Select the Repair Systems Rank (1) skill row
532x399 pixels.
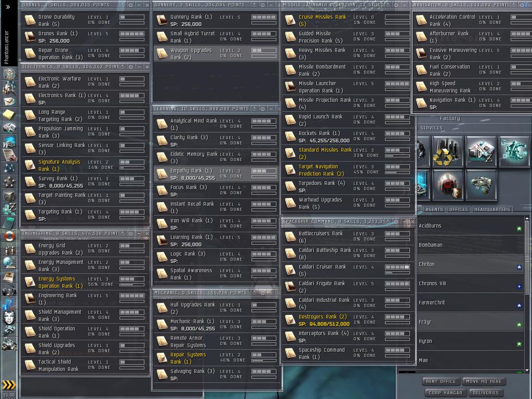click(x=216, y=358)
